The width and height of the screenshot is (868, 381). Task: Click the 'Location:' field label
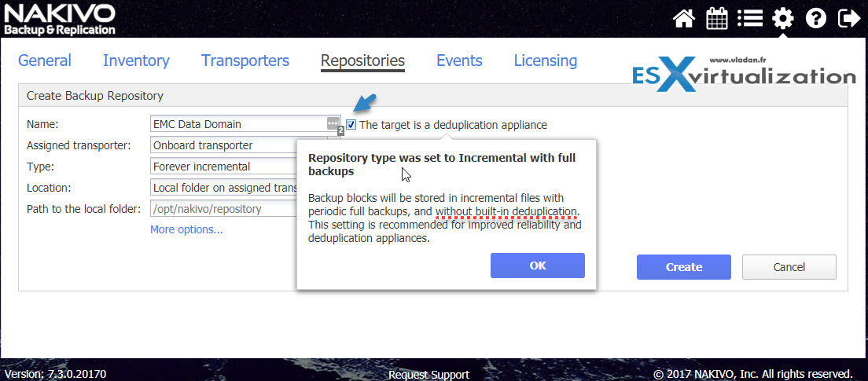coord(49,188)
